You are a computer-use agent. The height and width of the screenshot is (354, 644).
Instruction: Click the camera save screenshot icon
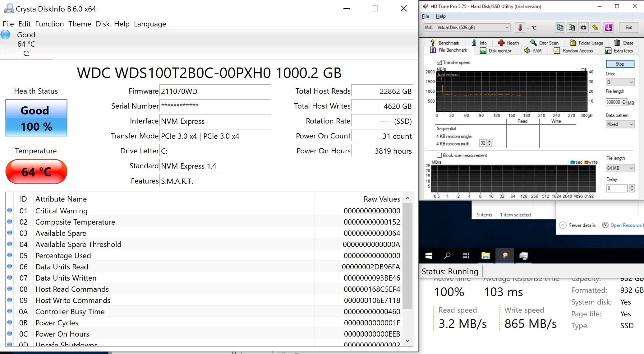click(x=583, y=28)
